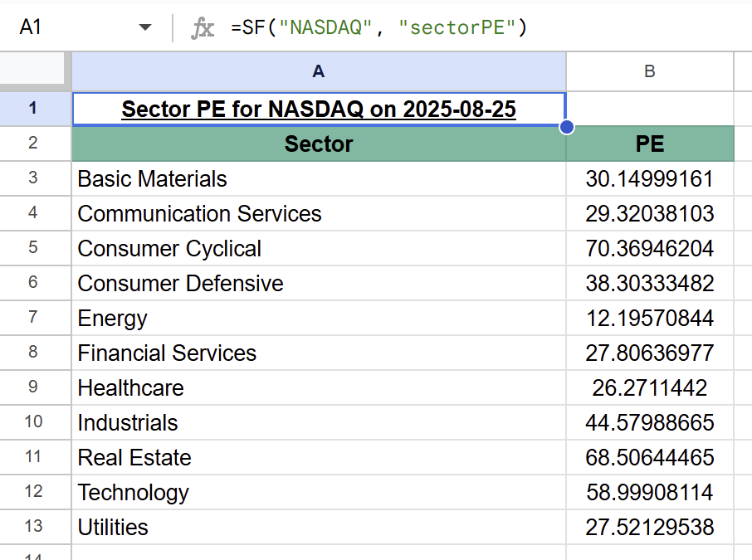752x560 pixels.
Task: Click the fx function icon
Action: coord(202,27)
